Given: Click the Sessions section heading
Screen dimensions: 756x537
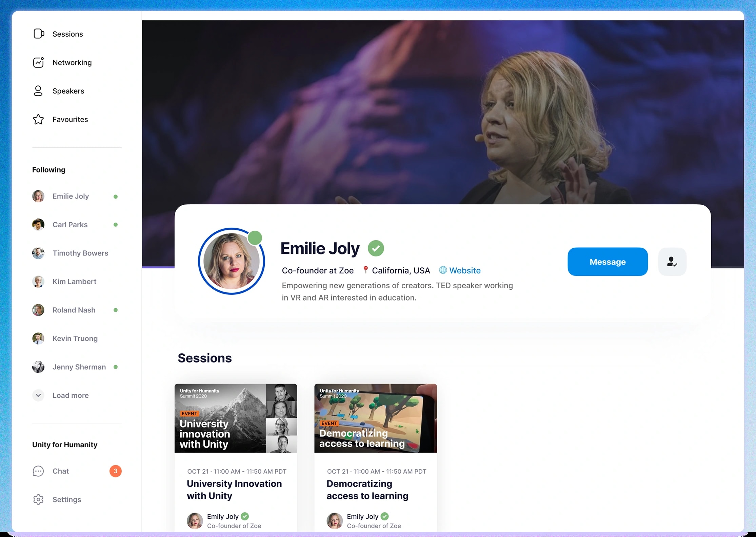Looking at the screenshot, I should (205, 358).
